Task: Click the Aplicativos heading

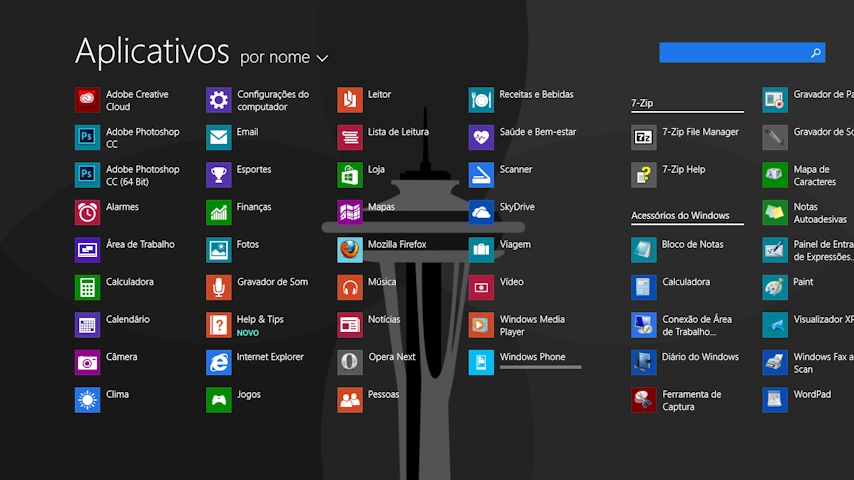Action: coord(152,51)
